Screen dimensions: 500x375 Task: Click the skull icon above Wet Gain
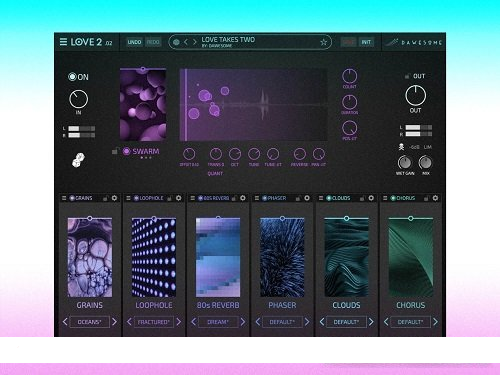click(401, 147)
